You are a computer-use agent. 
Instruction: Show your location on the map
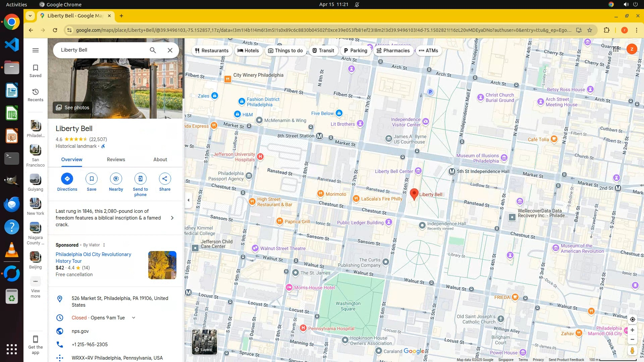point(632,319)
